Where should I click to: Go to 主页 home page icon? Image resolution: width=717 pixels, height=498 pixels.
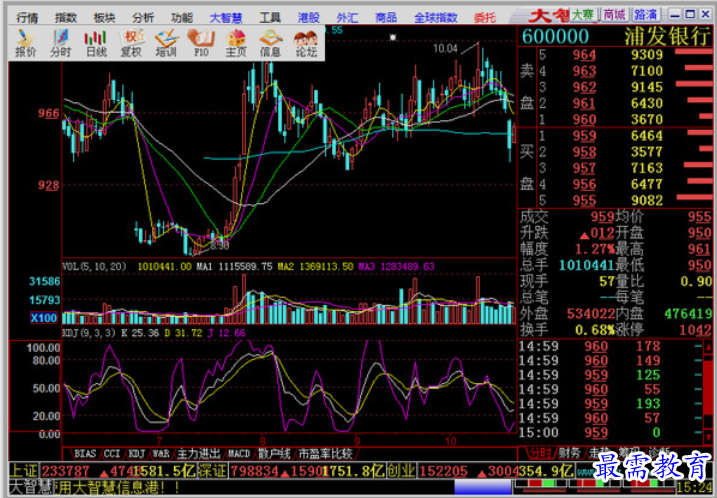click(236, 43)
